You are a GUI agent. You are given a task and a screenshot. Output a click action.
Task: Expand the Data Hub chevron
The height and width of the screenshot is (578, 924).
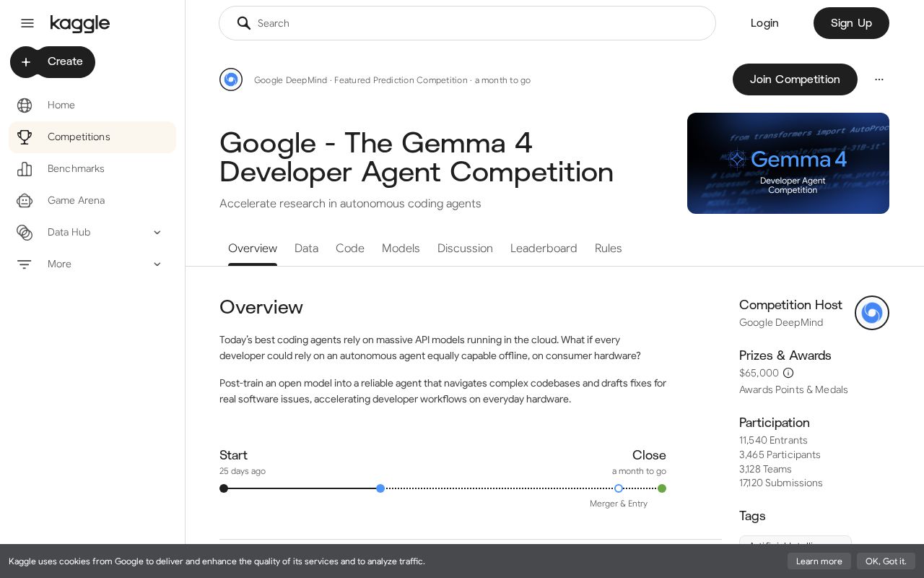click(x=157, y=233)
